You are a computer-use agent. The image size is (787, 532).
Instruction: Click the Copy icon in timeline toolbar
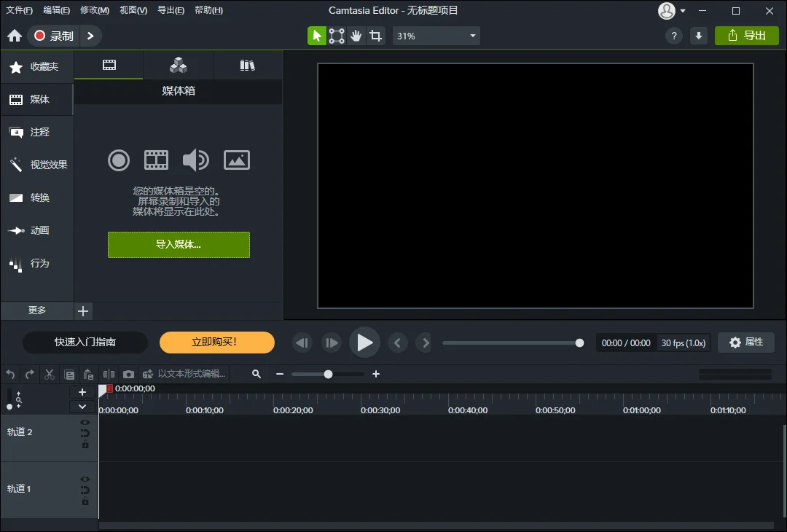[x=69, y=375]
